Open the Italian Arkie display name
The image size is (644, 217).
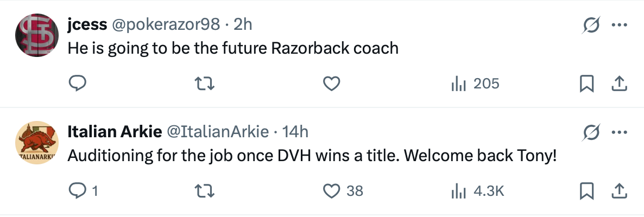coord(114,132)
